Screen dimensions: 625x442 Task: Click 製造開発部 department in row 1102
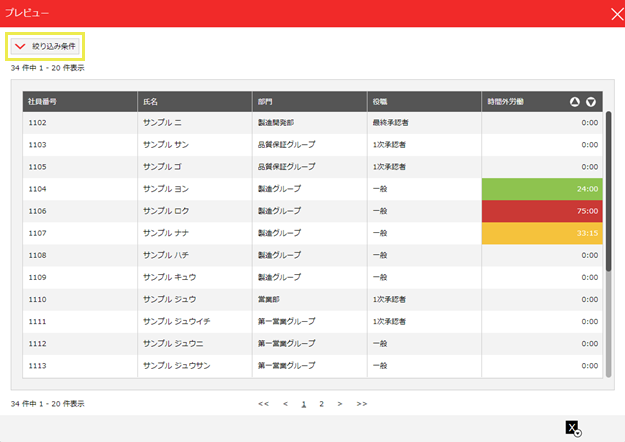[276, 123]
